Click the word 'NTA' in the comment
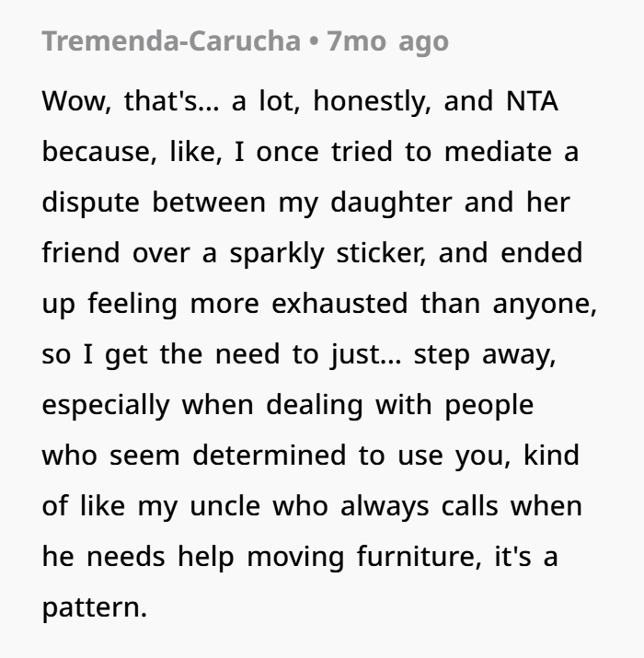 point(533,101)
